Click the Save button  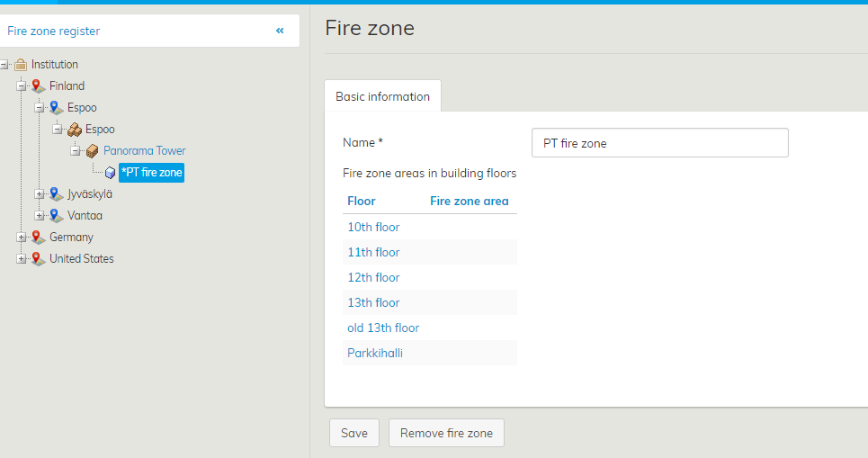coord(354,433)
